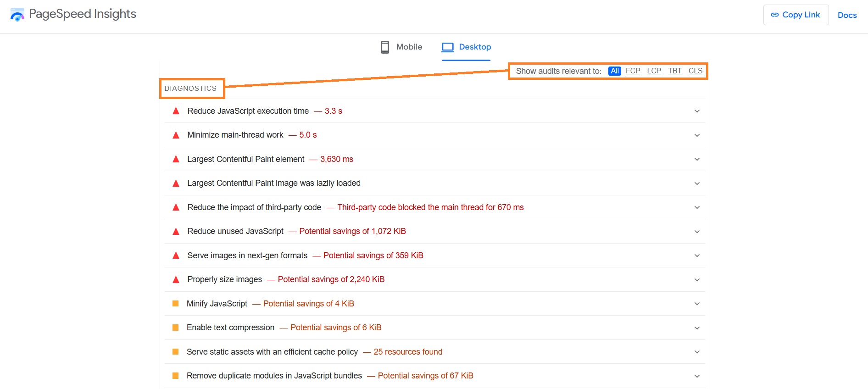Click the Copy Link button

click(x=796, y=15)
